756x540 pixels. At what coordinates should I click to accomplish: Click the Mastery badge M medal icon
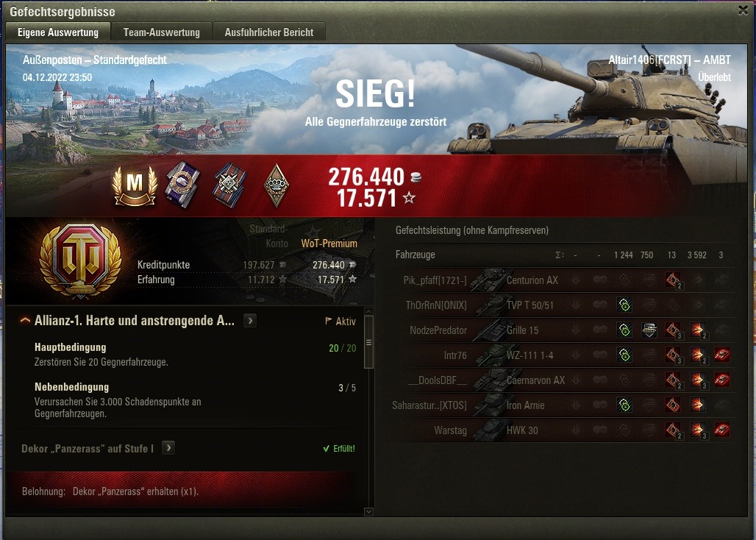click(x=135, y=185)
